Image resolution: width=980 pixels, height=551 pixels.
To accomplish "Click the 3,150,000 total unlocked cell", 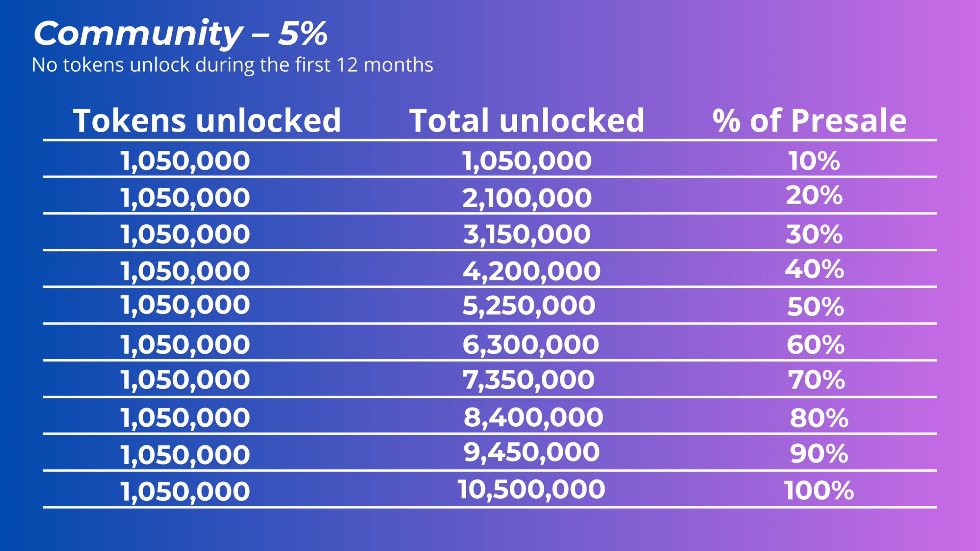I will pos(527,234).
